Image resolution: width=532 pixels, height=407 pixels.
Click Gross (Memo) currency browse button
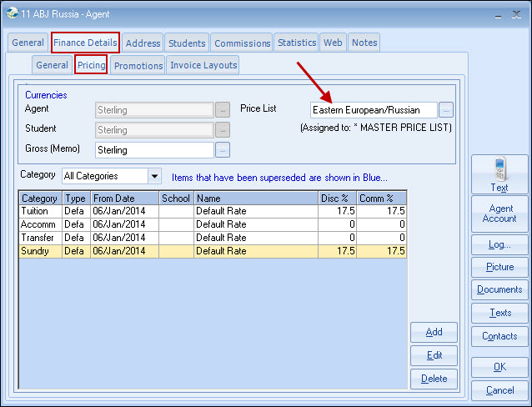point(223,150)
